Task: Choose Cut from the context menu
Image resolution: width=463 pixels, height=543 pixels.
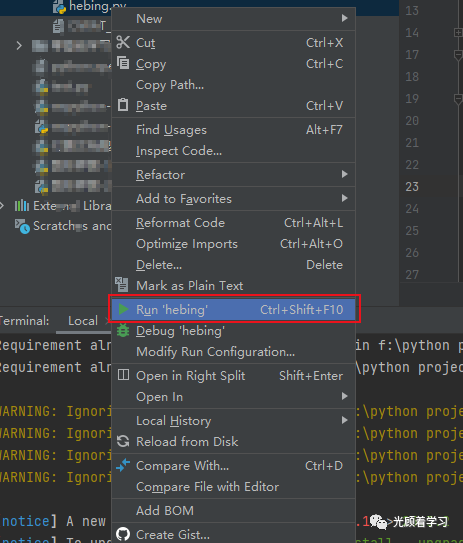Action: click(x=234, y=43)
